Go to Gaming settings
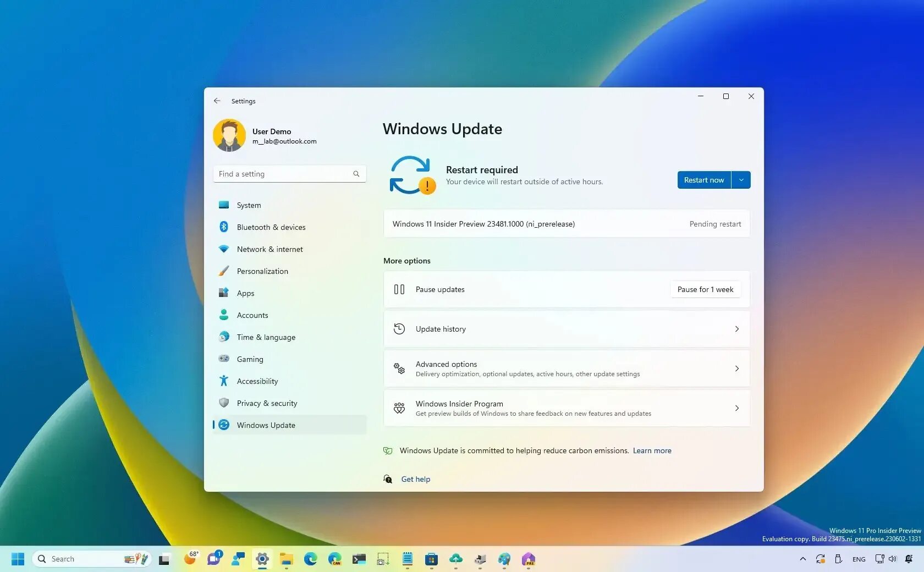Screen dimensions: 924x572 pyautogui.click(x=289, y=359)
